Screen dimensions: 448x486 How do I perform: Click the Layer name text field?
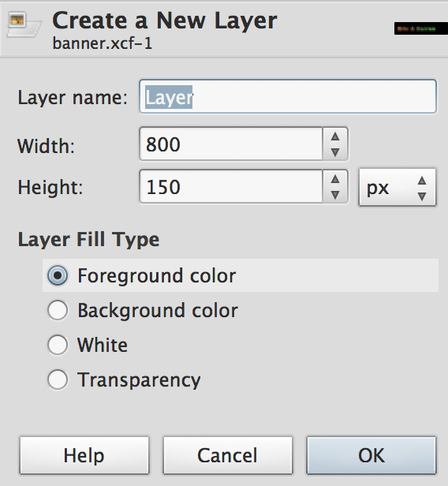(x=288, y=97)
